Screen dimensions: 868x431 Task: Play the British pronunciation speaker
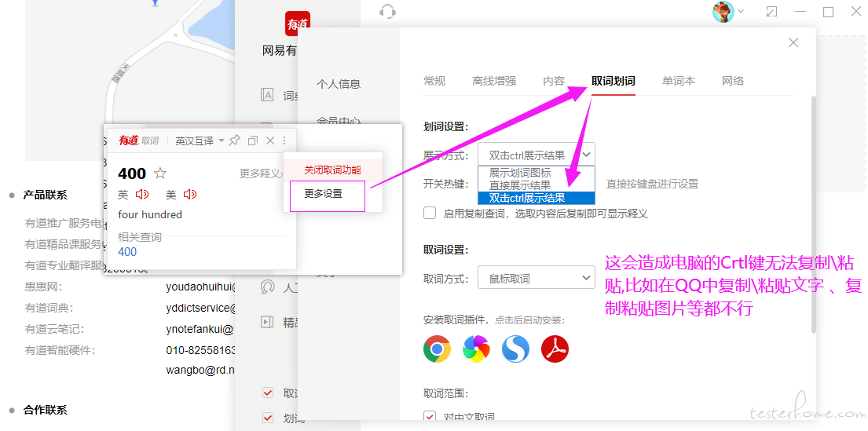[142, 194]
